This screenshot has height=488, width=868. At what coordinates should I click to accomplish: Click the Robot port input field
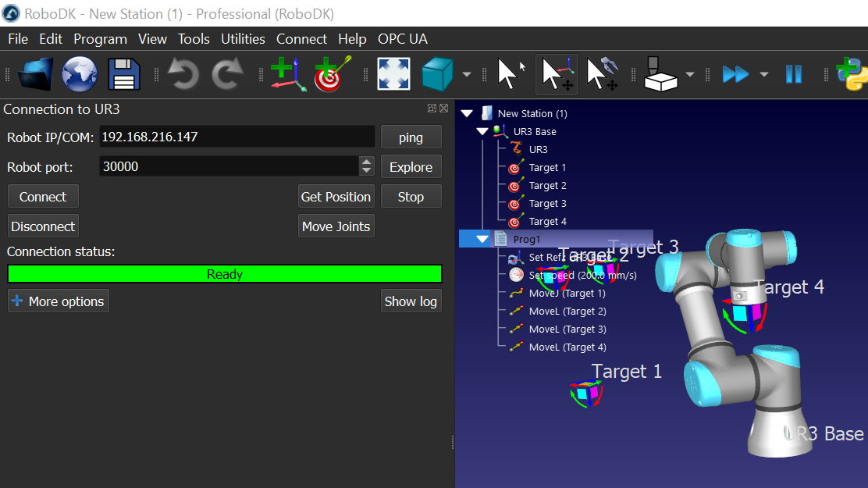[x=229, y=166]
